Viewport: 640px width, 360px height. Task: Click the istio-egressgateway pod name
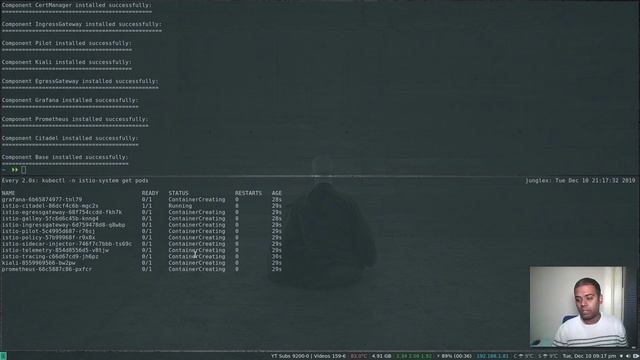[x=62, y=212]
